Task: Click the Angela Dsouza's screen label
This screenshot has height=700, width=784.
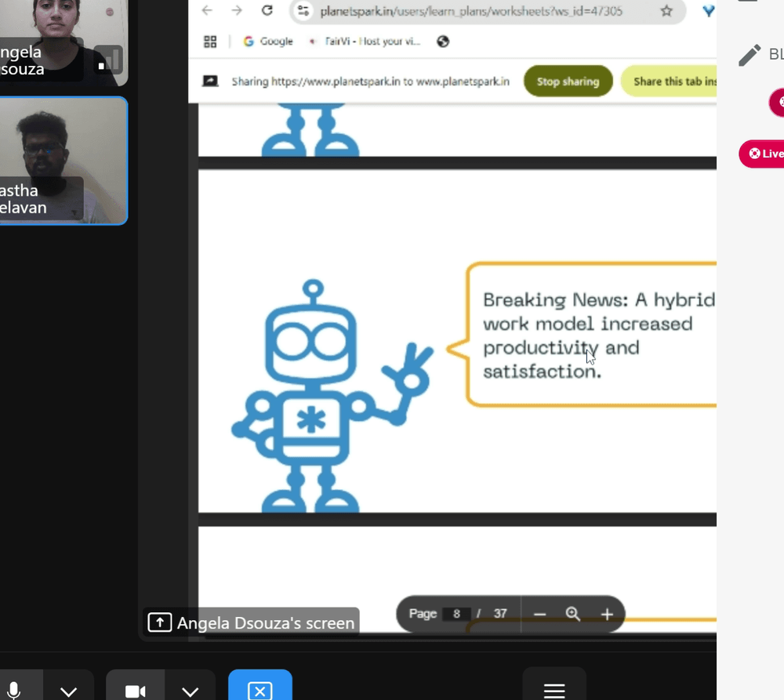Action: tap(252, 622)
